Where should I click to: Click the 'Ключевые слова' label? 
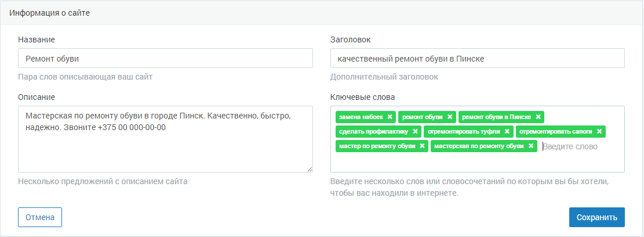362,97
